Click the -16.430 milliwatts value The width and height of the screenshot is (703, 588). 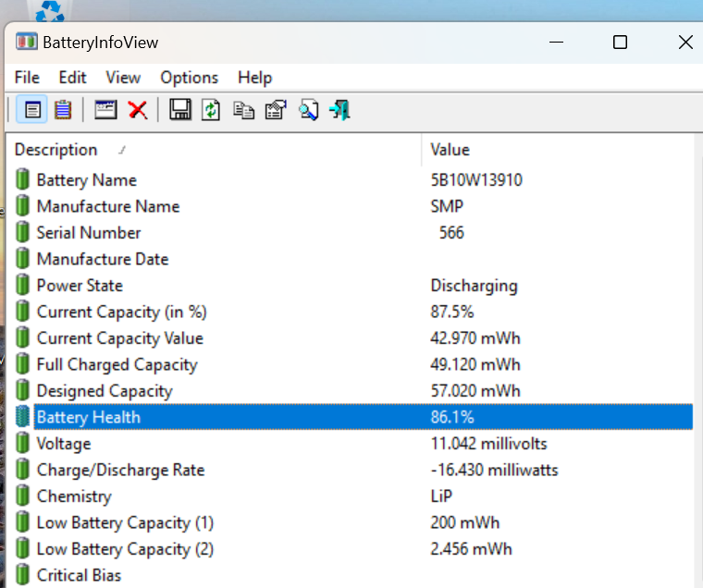pyautogui.click(x=494, y=471)
